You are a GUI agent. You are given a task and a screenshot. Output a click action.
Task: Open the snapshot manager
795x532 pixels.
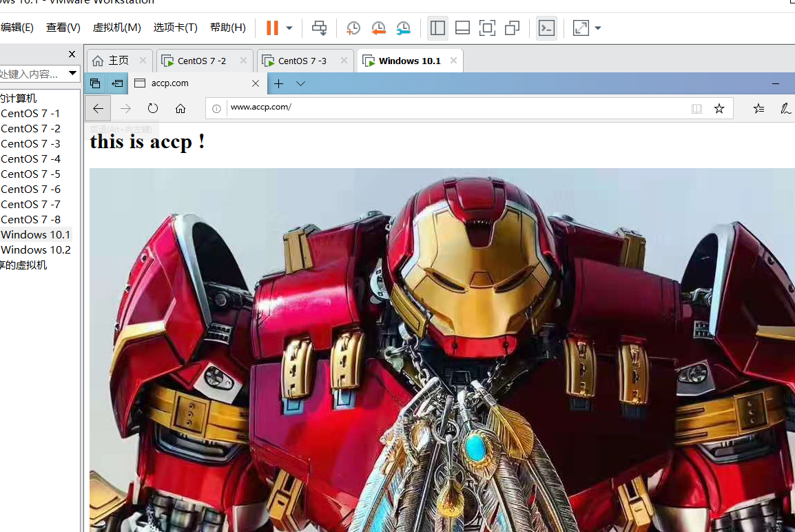[404, 28]
